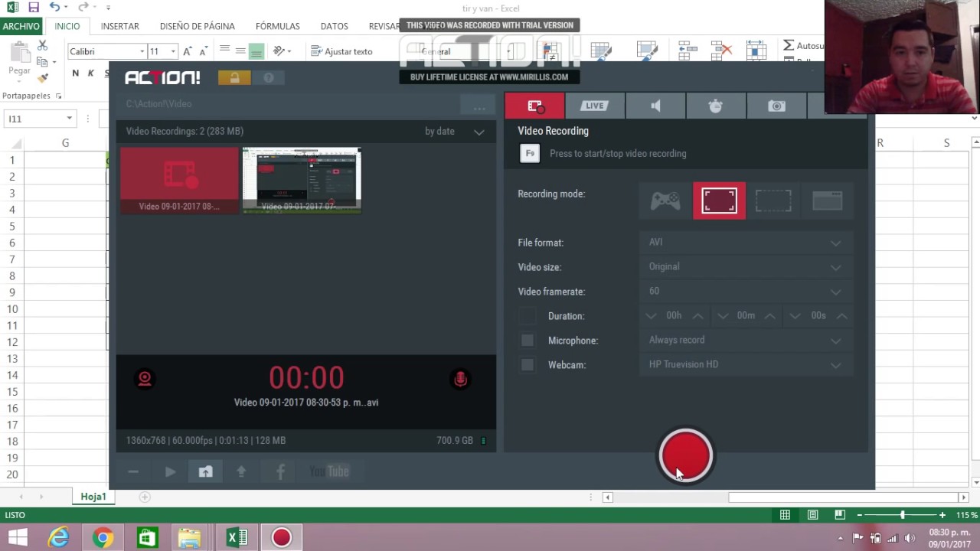Open the Calibri font name dropdown
Screen dimensions: 980x551
point(142,52)
